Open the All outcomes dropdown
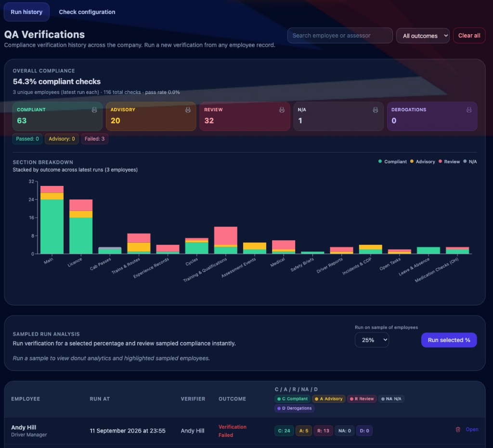 pyautogui.click(x=423, y=36)
